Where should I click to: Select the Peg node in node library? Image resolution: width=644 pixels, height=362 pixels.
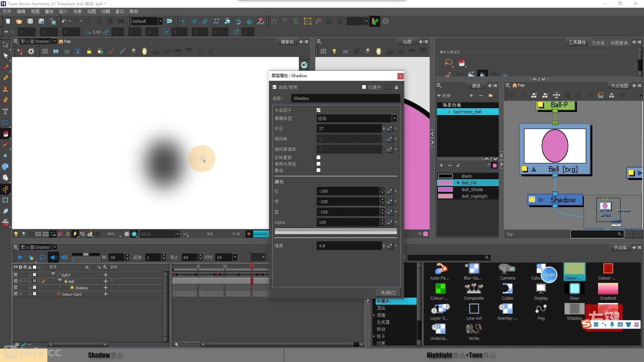(541, 312)
